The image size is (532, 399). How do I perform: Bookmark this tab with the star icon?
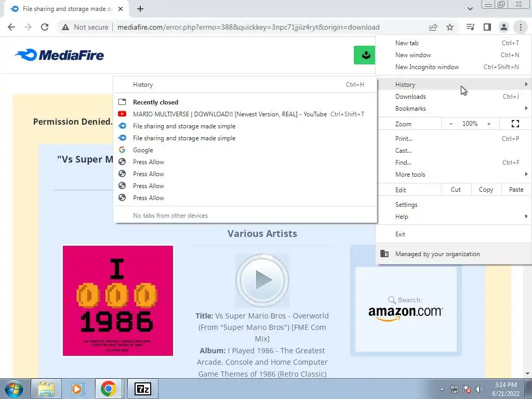[x=450, y=27]
